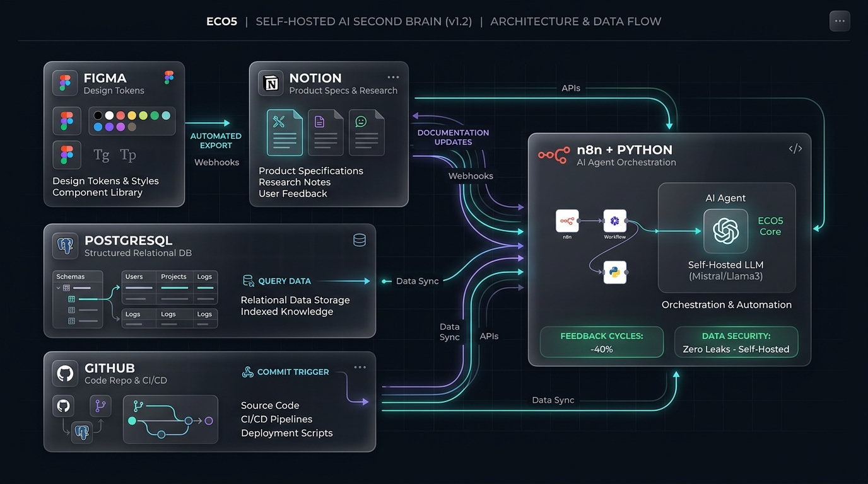Click the Source Code line in GitHub
The width and height of the screenshot is (868, 484).
(270, 405)
